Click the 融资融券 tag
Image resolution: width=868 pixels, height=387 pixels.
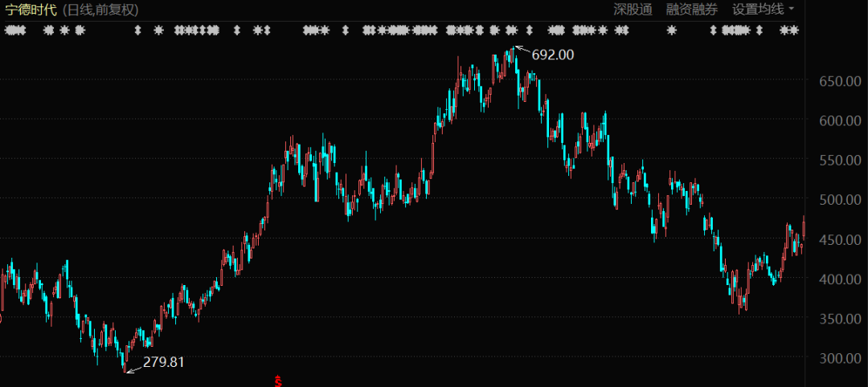click(692, 9)
